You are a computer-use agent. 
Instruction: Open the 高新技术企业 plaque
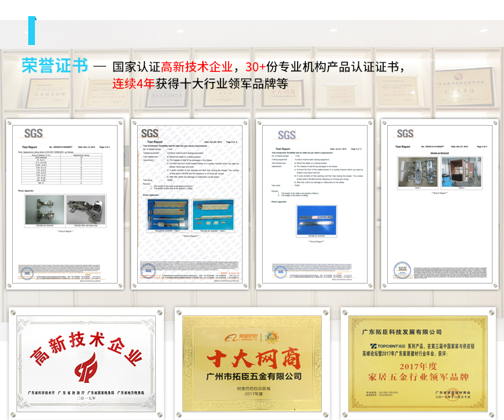pyautogui.click(x=86, y=363)
